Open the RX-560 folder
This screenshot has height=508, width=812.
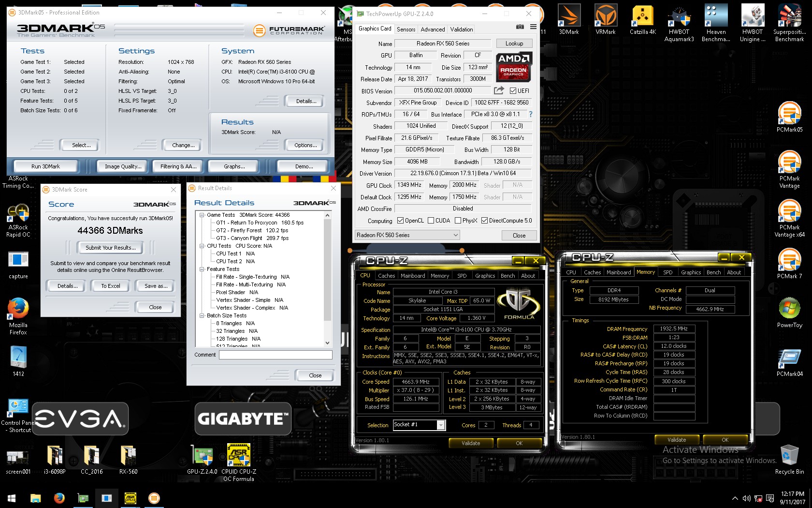tap(128, 460)
